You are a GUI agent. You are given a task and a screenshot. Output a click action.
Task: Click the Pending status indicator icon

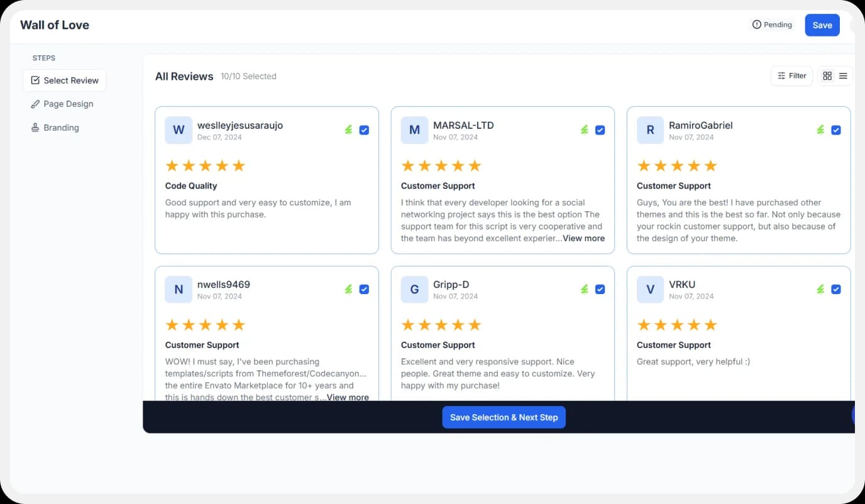coord(756,24)
